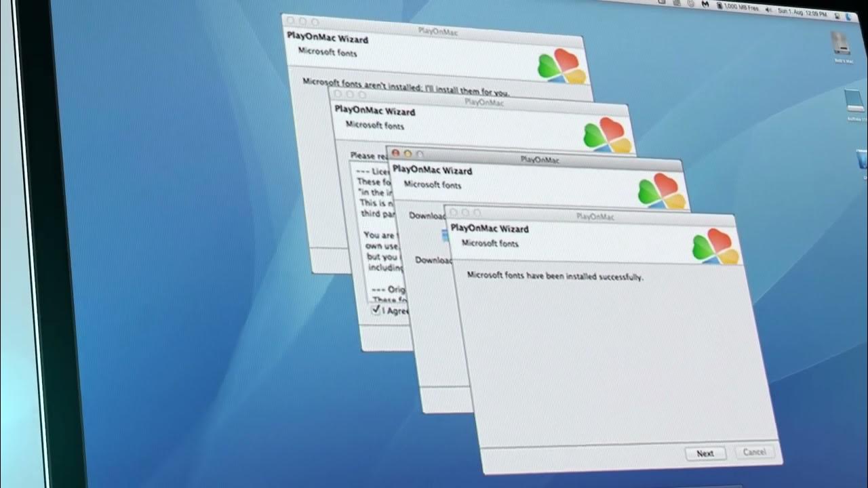Click Next in the front PlayOnMac Wizard

click(x=705, y=453)
